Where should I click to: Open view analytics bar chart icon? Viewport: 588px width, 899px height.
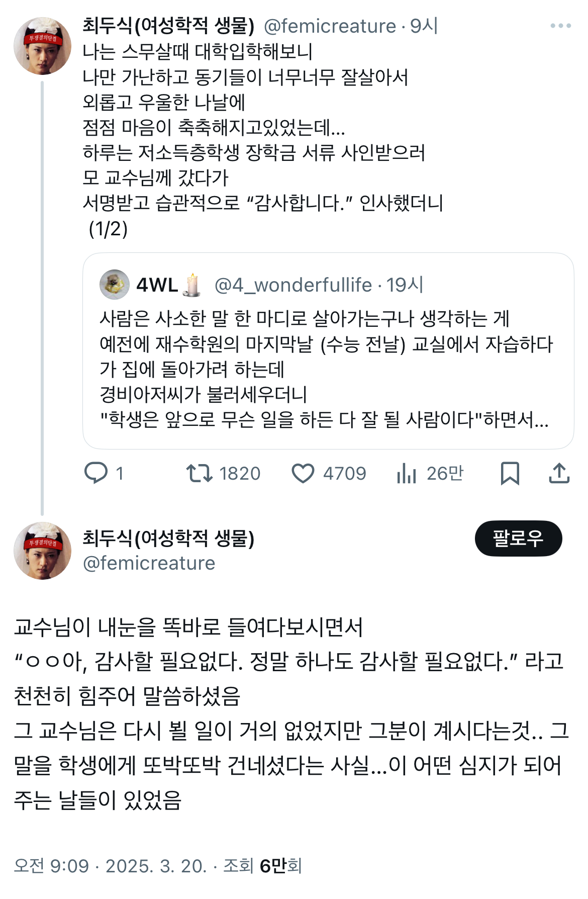[407, 473]
